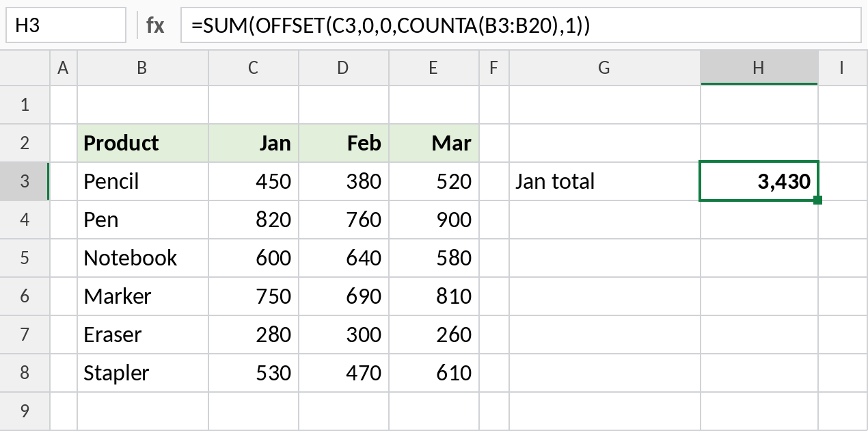The width and height of the screenshot is (868, 431).
Task: Click the Feb value 380 for Pencil
Action: [344, 181]
